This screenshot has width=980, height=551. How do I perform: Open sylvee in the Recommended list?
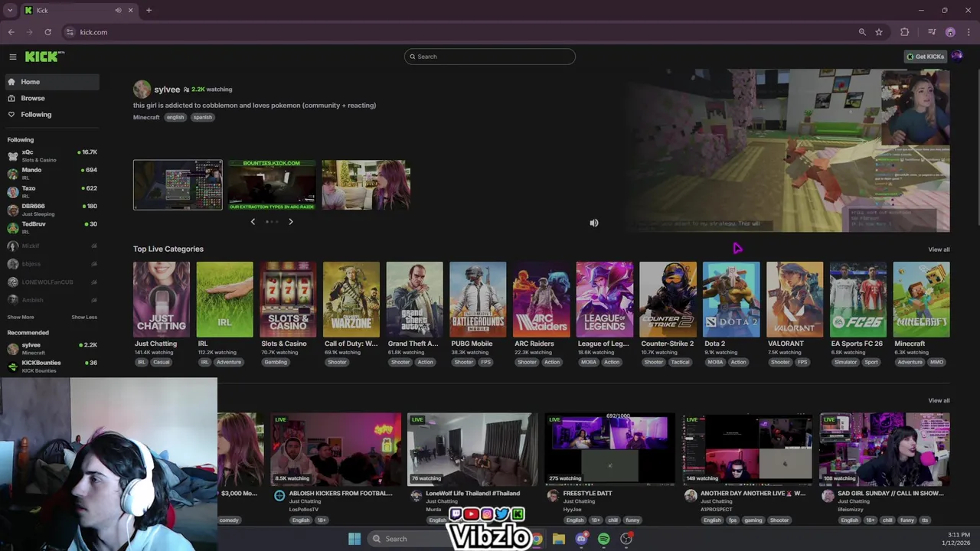click(x=51, y=348)
